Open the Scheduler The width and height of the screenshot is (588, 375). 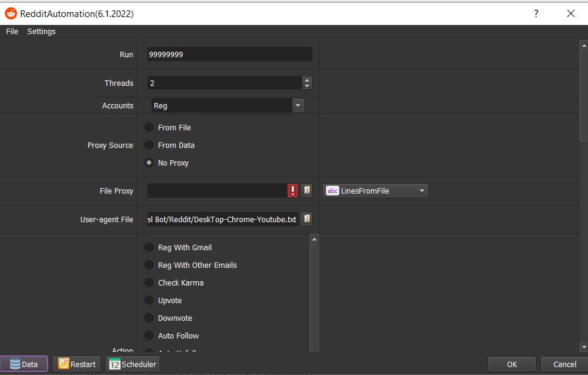133,364
